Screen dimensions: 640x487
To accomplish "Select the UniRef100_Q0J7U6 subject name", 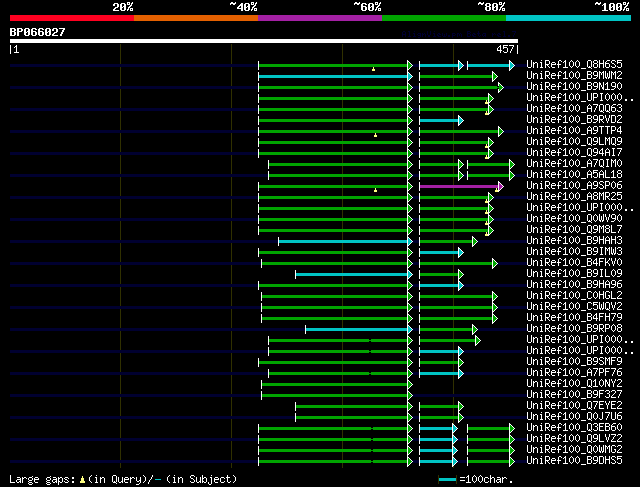I will click(x=574, y=417).
